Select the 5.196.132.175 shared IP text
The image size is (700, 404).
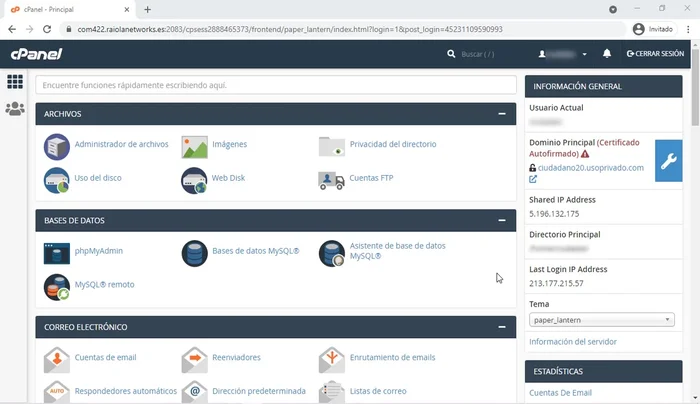554,214
